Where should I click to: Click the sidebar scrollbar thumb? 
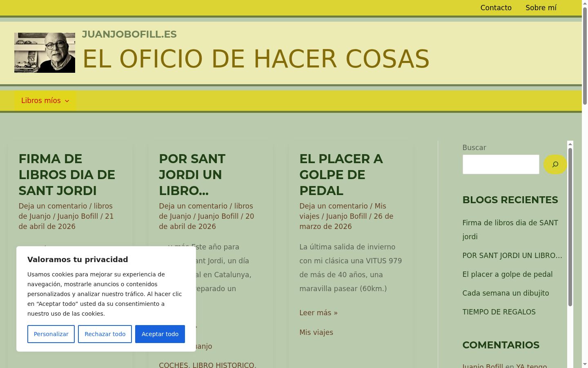click(x=570, y=227)
